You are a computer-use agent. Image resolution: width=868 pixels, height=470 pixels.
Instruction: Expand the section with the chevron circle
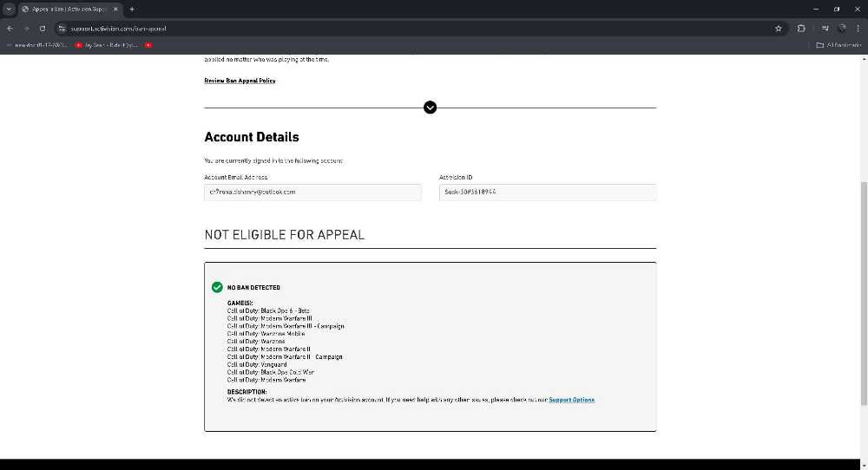click(x=431, y=108)
